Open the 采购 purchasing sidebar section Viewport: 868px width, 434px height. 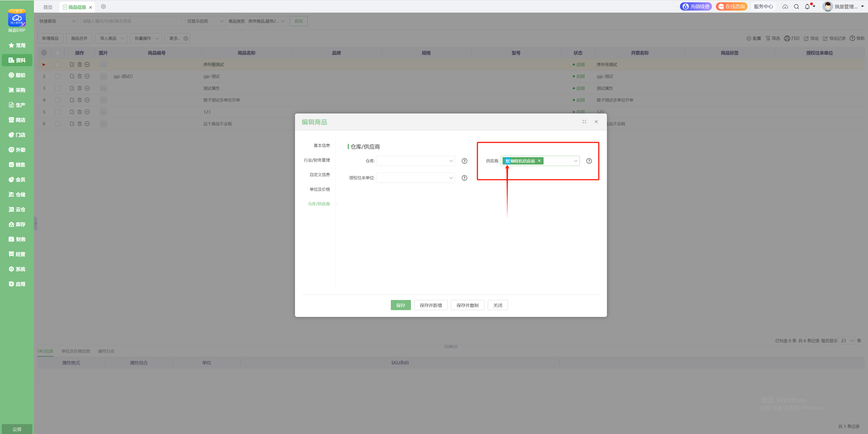17,90
